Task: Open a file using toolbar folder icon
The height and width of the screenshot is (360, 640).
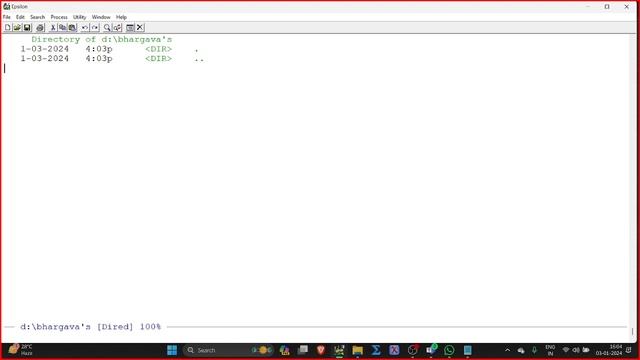Action: 17,27
